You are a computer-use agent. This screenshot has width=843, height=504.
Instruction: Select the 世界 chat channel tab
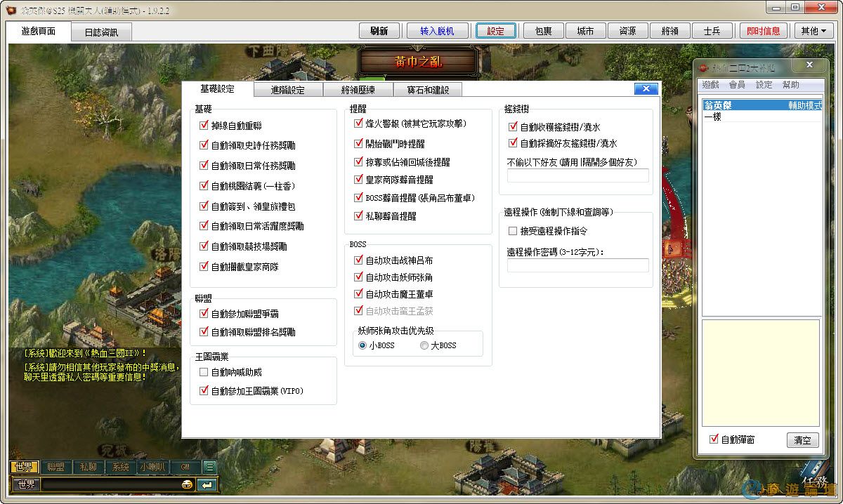click(x=25, y=467)
